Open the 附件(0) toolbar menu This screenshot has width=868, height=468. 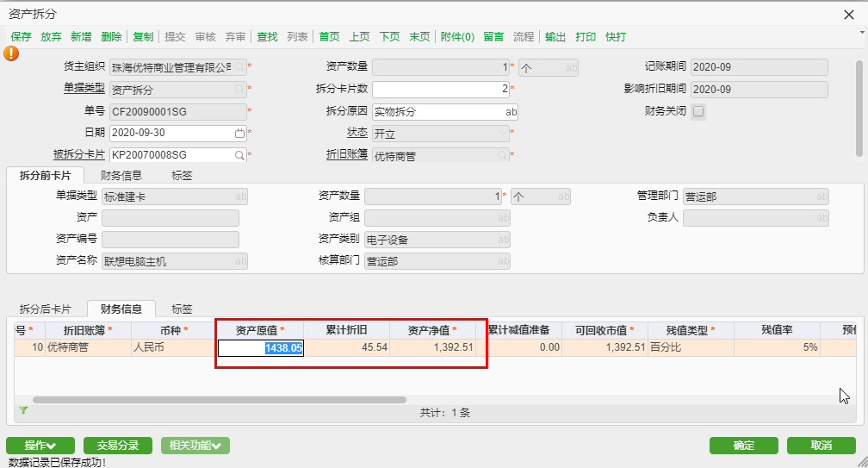(457, 37)
